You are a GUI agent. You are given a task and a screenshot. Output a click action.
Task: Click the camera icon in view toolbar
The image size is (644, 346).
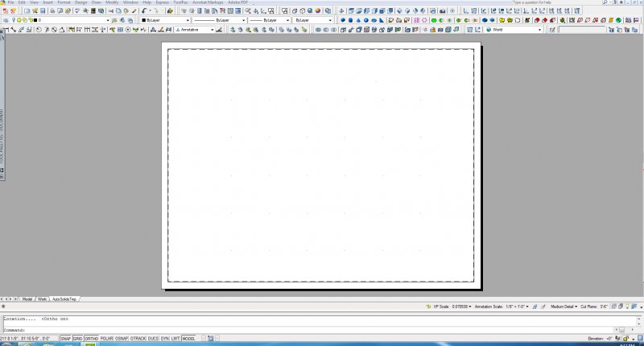pyautogui.click(x=442, y=10)
